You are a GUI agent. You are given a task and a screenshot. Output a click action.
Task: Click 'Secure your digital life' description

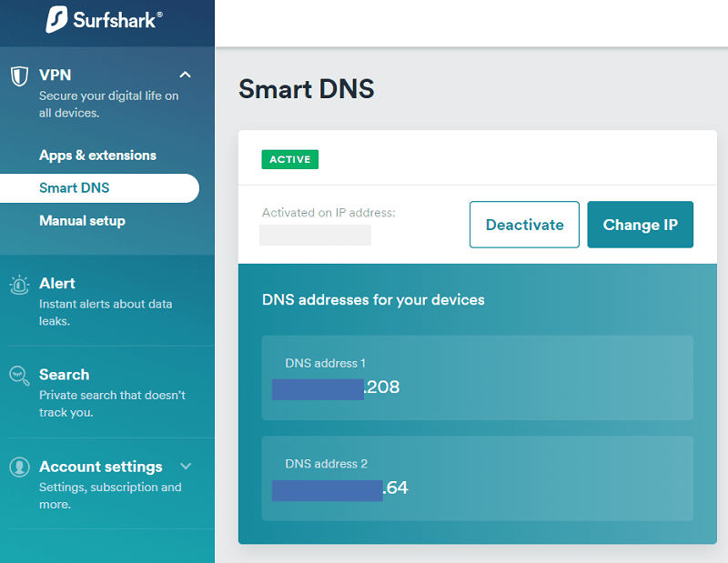coord(108,105)
